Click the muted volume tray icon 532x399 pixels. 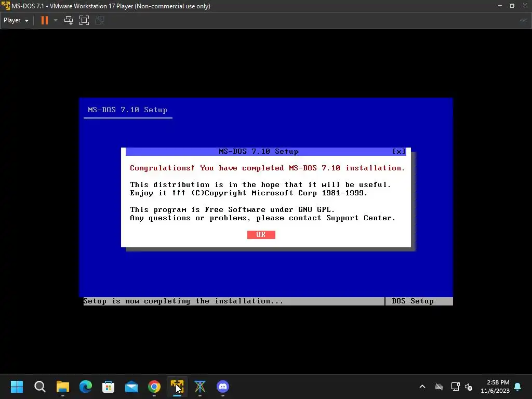click(x=469, y=387)
